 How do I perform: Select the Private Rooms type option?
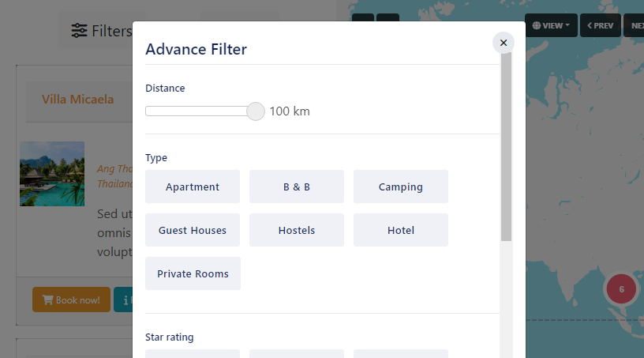pyautogui.click(x=193, y=273)
